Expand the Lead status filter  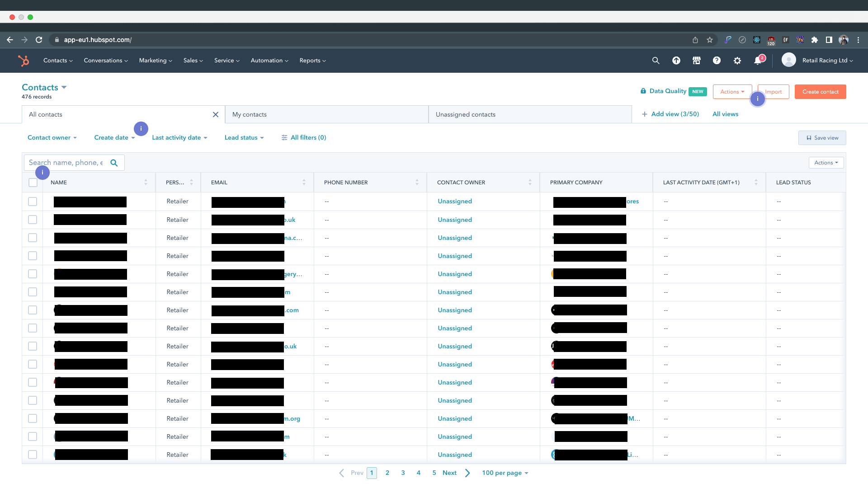(244, 138)
